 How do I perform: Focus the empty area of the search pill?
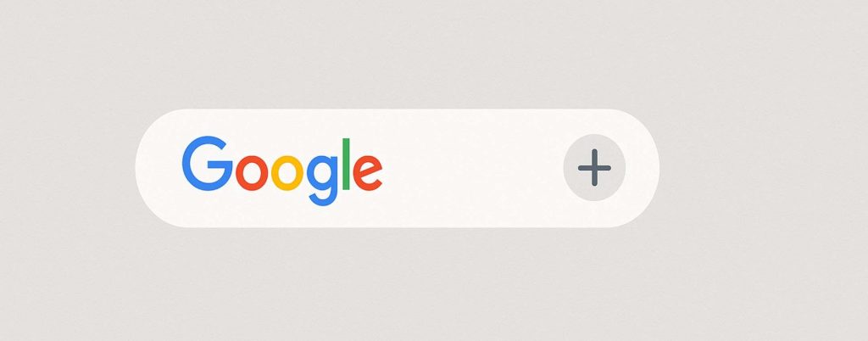point(472,168)
